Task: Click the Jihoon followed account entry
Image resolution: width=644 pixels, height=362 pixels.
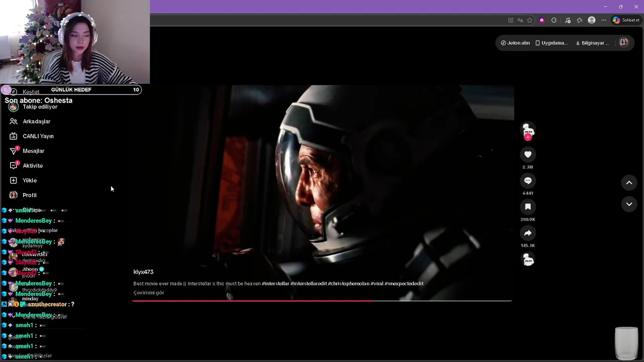Action: coord(27,272)
